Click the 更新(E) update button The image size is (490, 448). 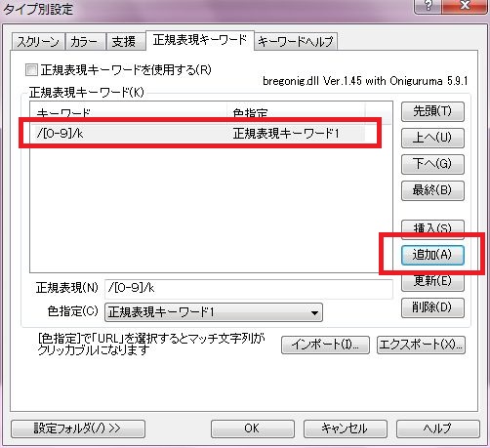coord(432,282)
